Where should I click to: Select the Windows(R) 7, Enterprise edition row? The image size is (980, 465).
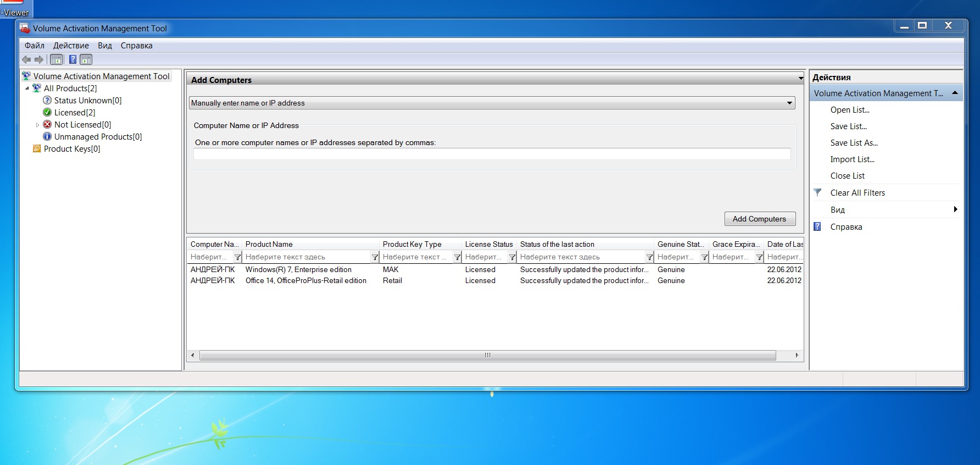point(495,269)
